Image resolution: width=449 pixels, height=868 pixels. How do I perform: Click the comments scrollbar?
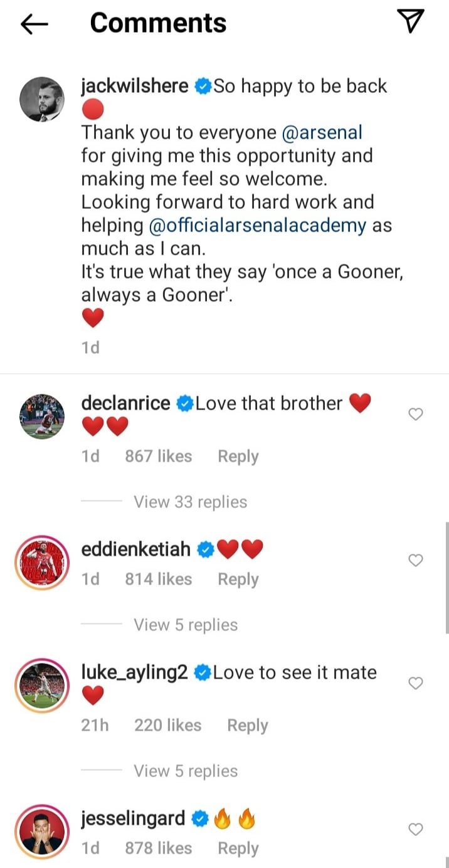pyautogui.click(x=446, y=577)
